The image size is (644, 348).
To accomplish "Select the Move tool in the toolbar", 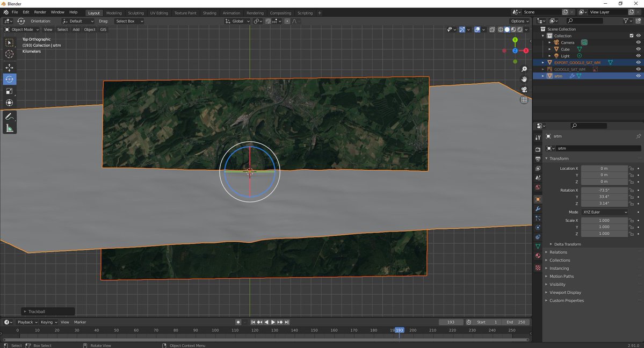I will pos(10,67).
